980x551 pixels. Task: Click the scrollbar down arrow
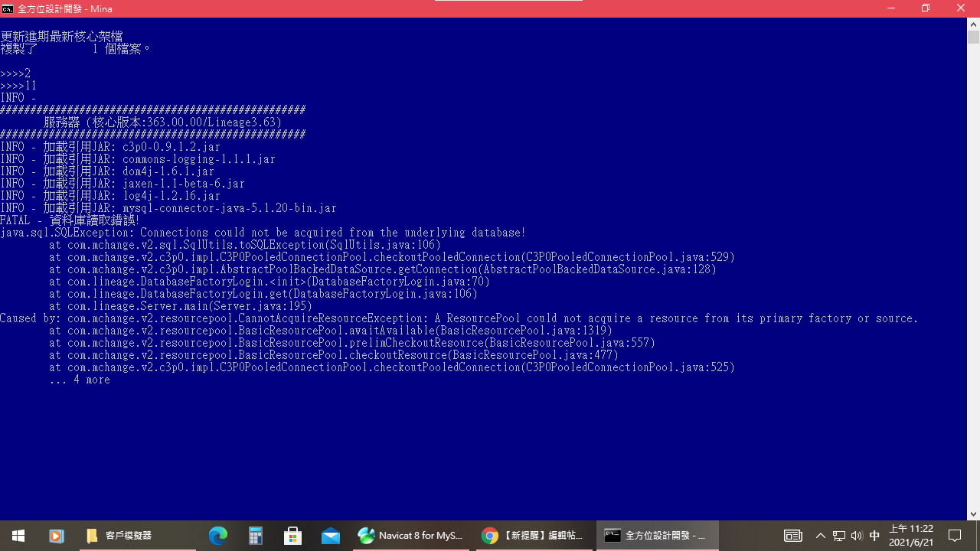973,514
